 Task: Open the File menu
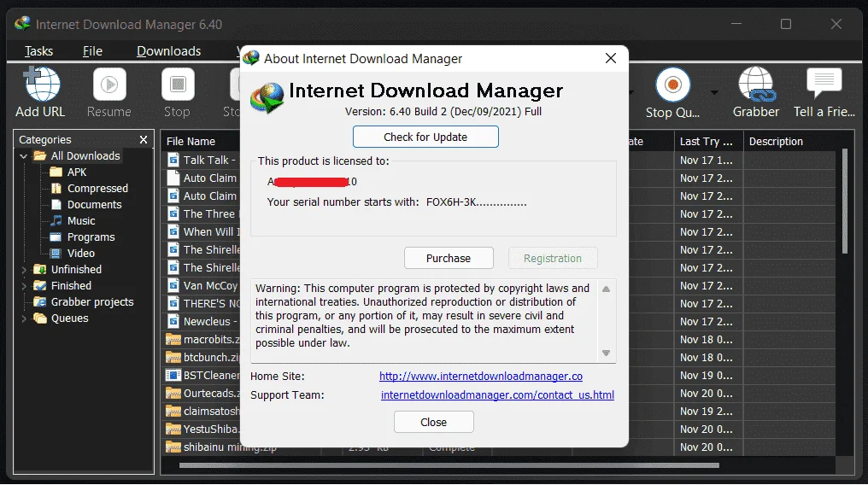[92, 51]
